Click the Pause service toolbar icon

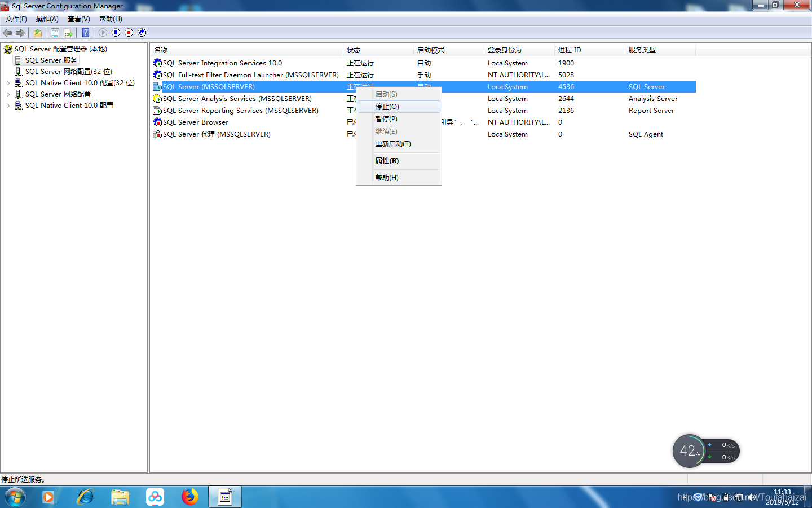coord(116,33)
